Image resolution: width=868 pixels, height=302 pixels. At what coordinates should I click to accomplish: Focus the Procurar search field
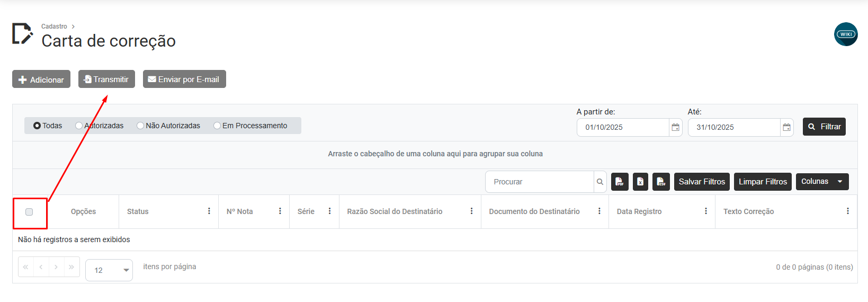coord(539,182)
